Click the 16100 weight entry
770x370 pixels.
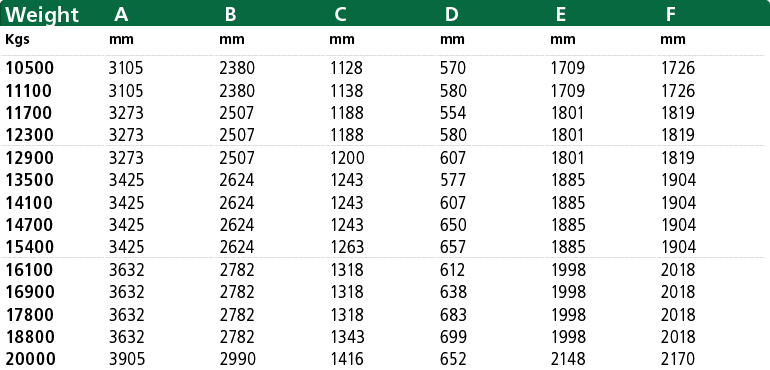[x=29, y=270]
